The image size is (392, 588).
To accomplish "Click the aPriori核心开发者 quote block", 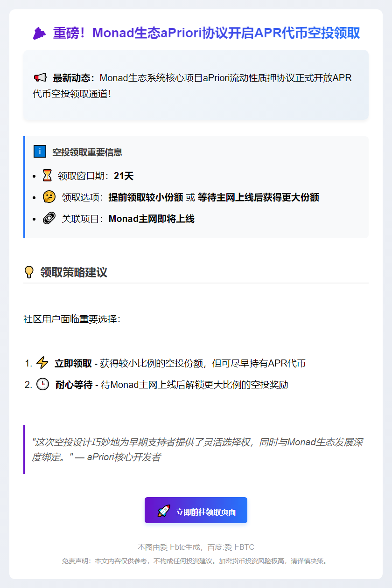I will (x=196, y=450).
